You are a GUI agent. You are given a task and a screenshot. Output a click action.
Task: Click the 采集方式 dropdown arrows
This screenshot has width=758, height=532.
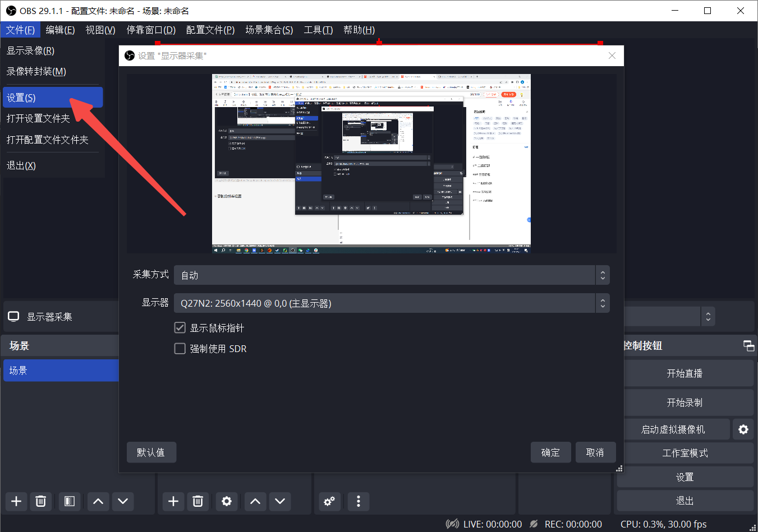603,275
